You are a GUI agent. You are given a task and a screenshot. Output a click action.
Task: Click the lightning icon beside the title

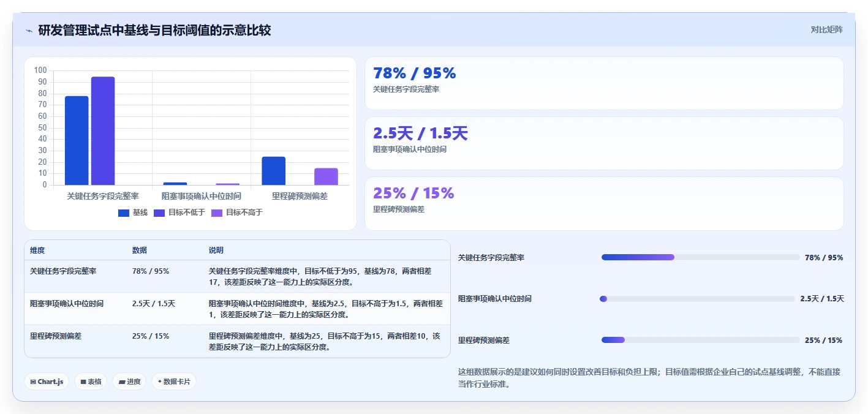coord(29,31)
